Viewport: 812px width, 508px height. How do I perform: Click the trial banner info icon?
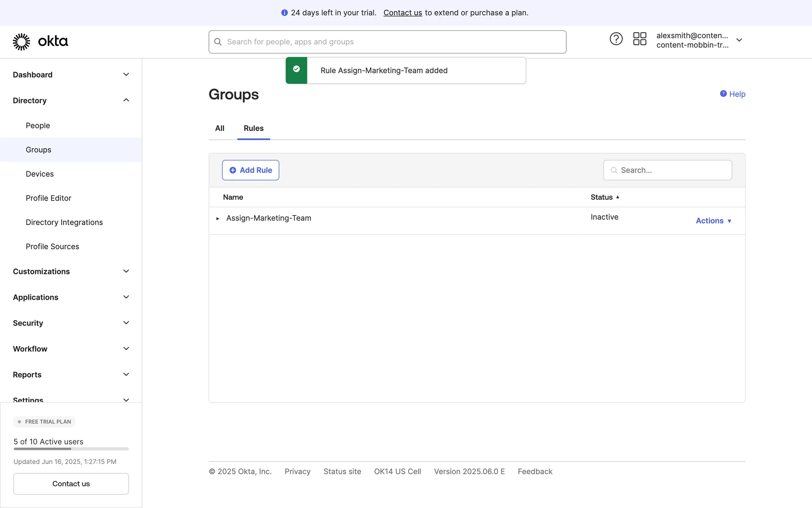[x=284, y=13]
